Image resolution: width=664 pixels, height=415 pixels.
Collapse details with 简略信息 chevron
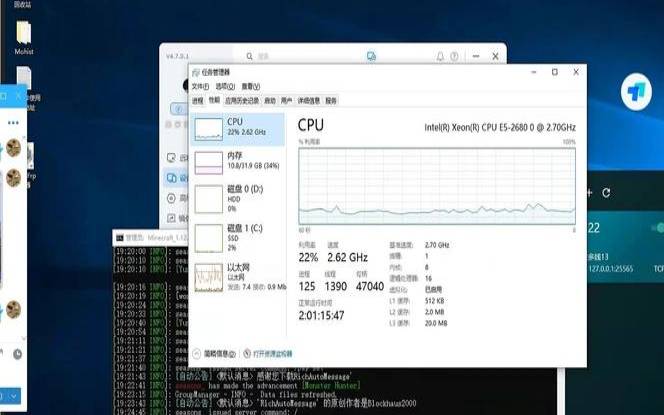[x=196, y=353]
